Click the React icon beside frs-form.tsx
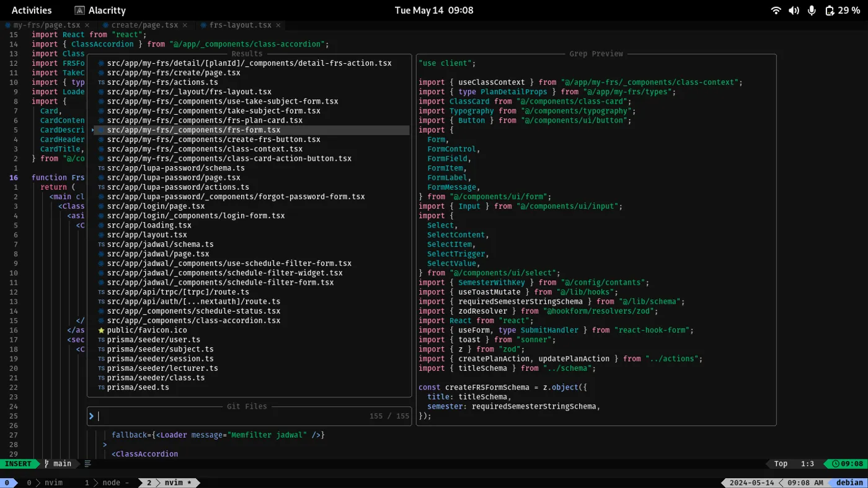 (100, 130)
